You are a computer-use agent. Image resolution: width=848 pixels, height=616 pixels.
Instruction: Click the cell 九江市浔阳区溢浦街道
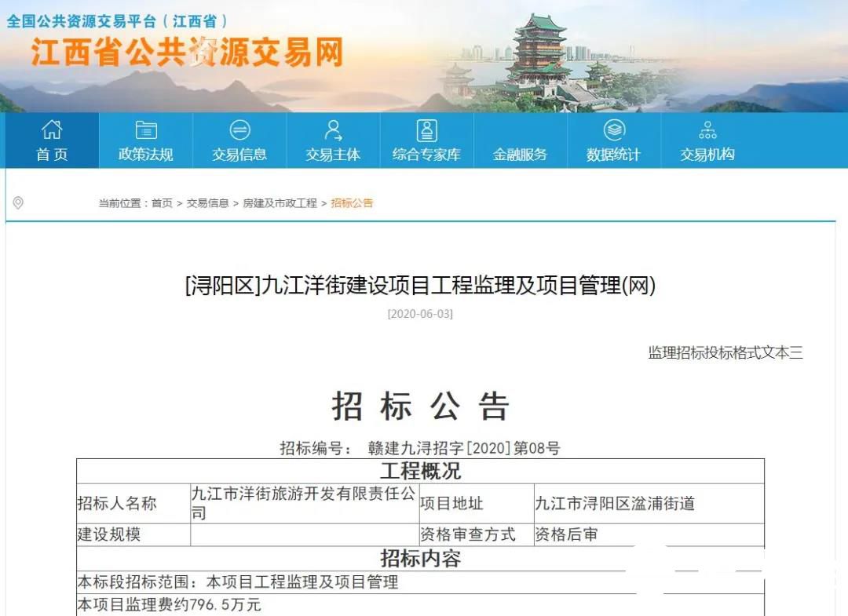649,504
